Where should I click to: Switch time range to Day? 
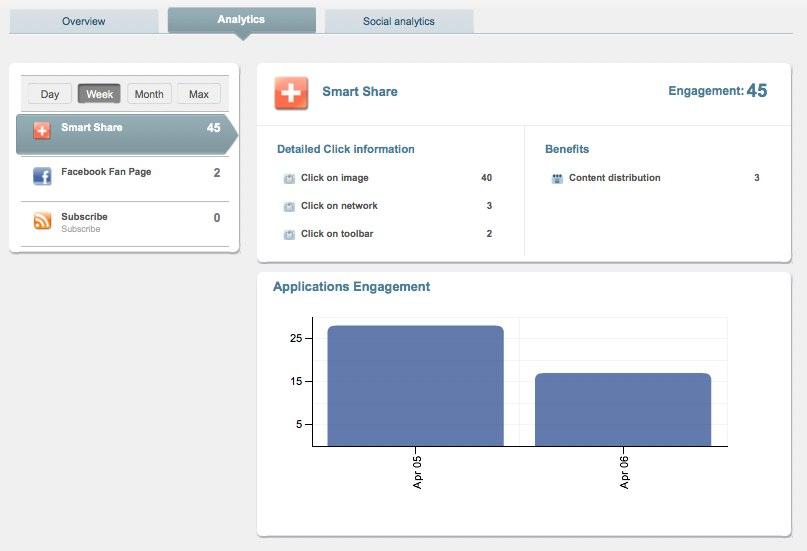tap(50, 94)
